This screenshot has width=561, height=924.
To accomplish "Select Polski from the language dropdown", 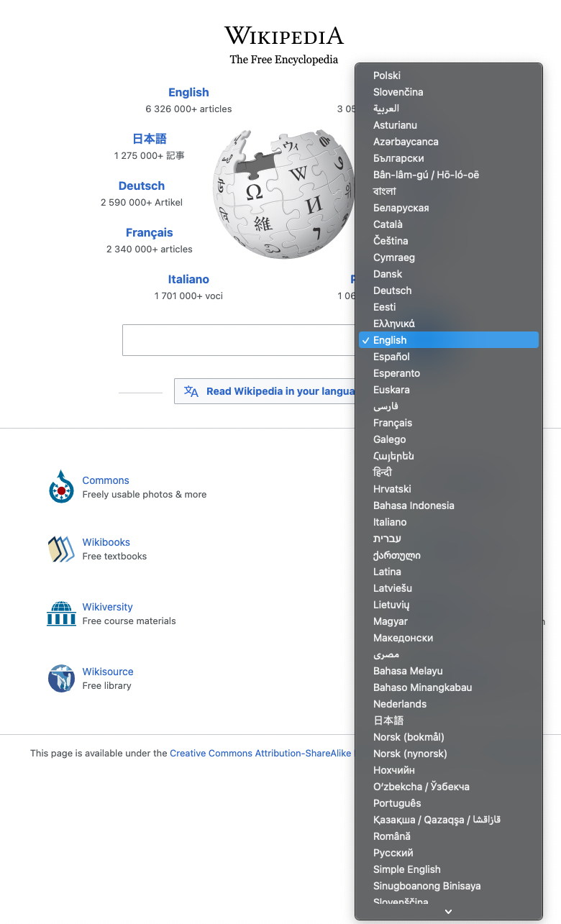I will 449,76.
